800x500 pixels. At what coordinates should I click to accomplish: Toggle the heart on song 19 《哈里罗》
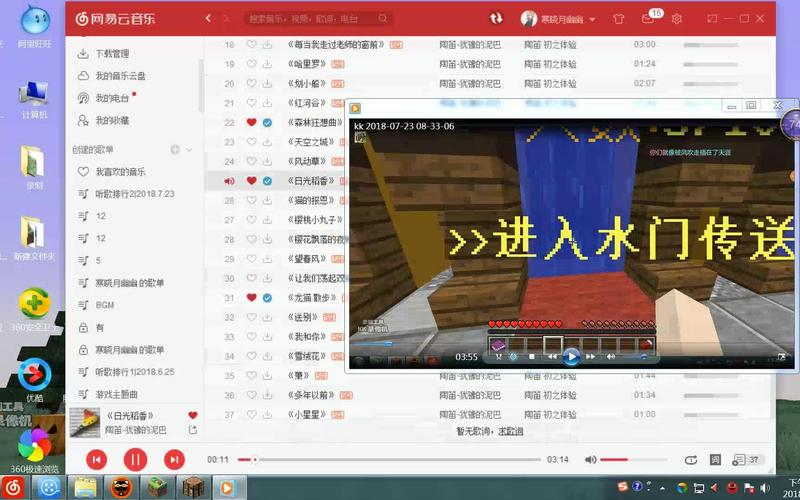pyautogui.click(x=251, y=64)
